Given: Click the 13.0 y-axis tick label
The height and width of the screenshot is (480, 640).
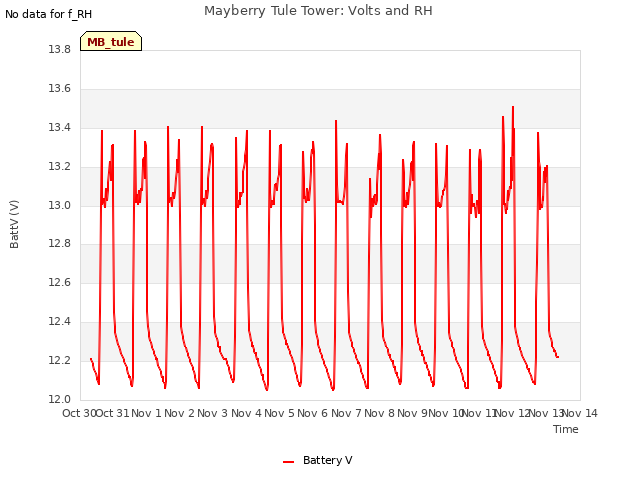Looking at the screenshot, I should tap(60, 205).
